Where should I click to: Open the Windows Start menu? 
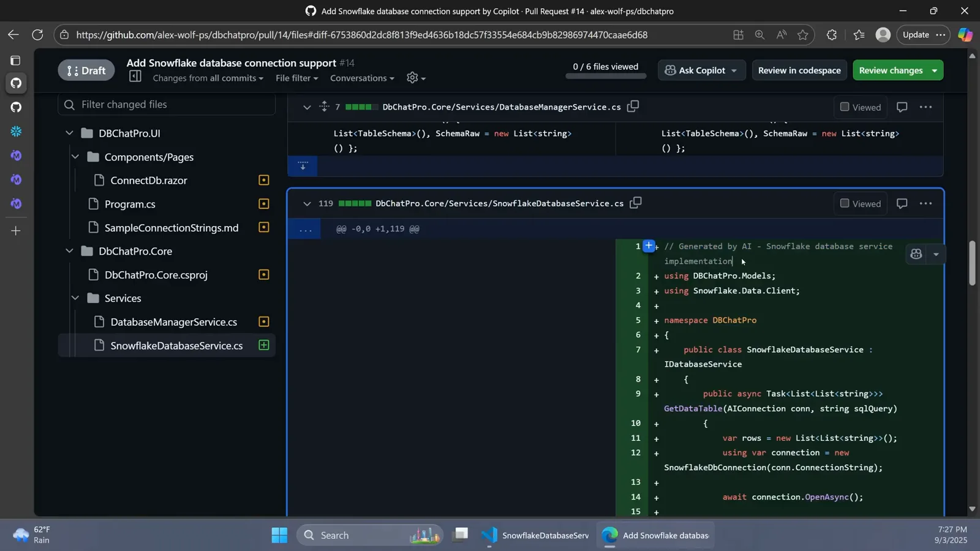(279, 535)
